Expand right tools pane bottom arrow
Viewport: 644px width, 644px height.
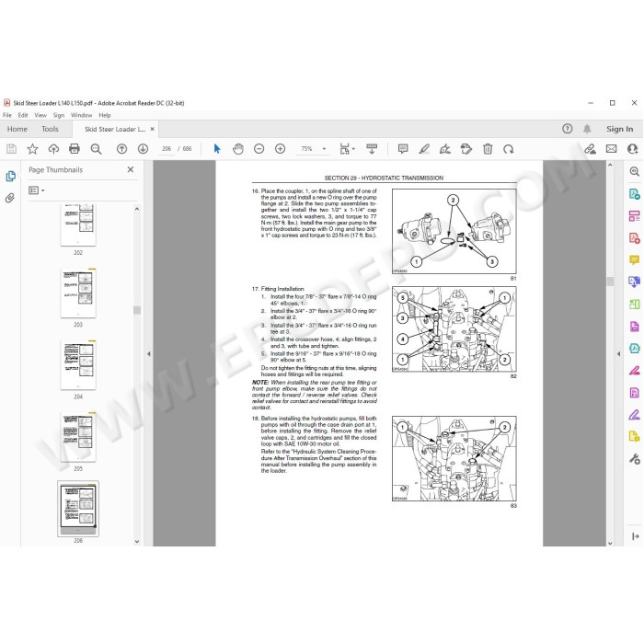pyautogui.click(x=636, y=536)
